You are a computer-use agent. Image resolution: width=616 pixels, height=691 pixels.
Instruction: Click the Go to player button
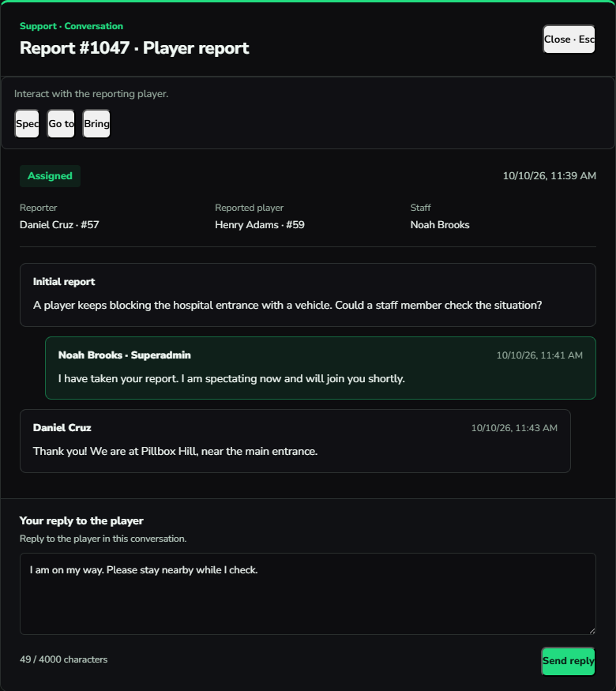pos(62,123)
